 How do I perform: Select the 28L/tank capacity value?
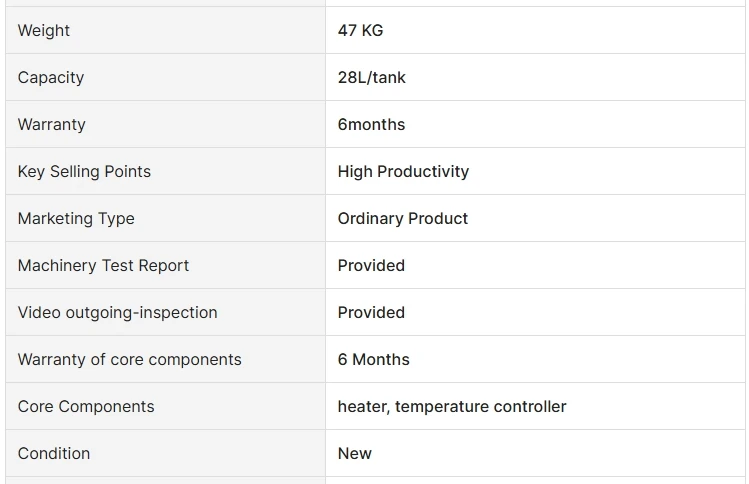(x=371, y=77)
